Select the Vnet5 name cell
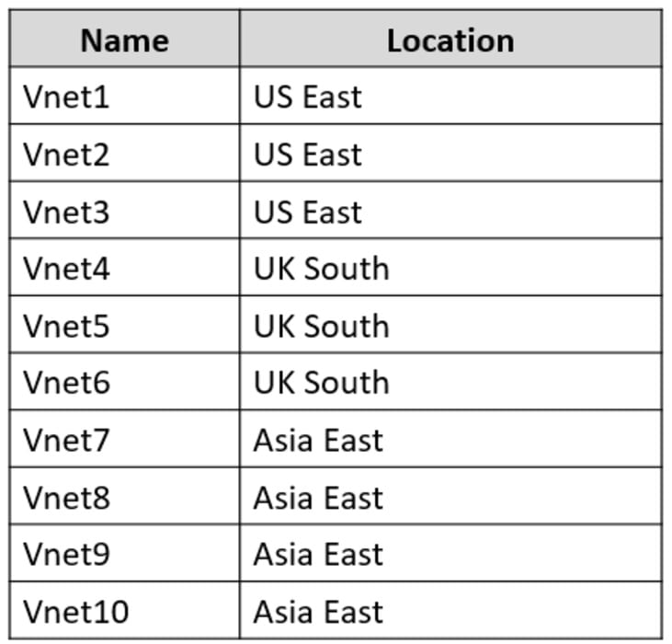Viewport: 672px width, 644px height. tap(66, 326)
